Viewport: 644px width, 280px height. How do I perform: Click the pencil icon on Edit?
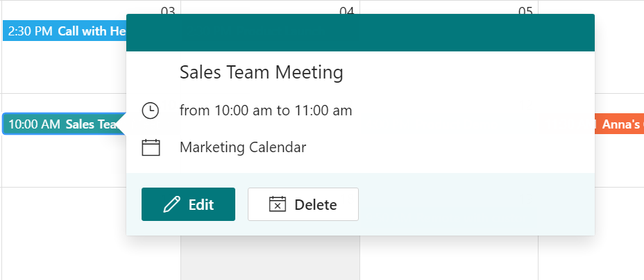[x=171, y=204]
